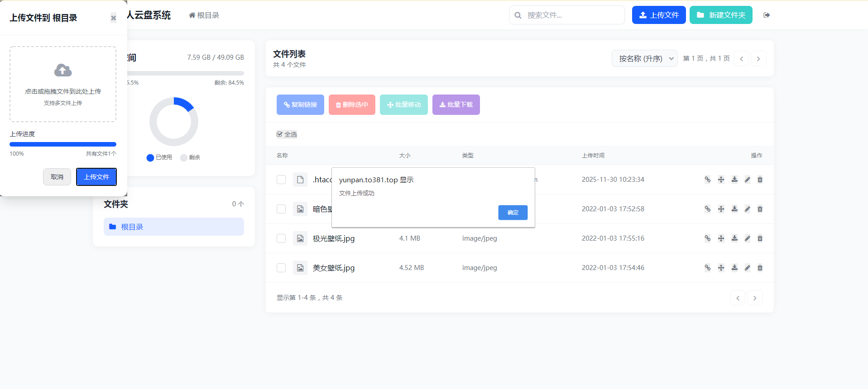Click the previous-page chevron below the file table
The image size is (868, 389).
click(x=738, y=298)
